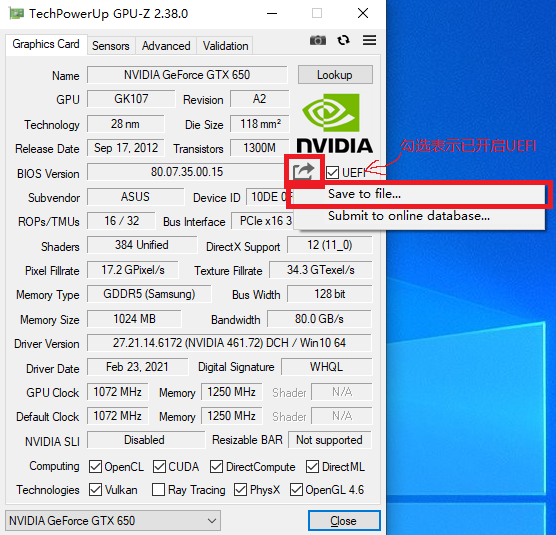The width and height of the screenshot is (556, 535).
Task: Click the Memory Size field 1024 MB
Action: (134, 319)
